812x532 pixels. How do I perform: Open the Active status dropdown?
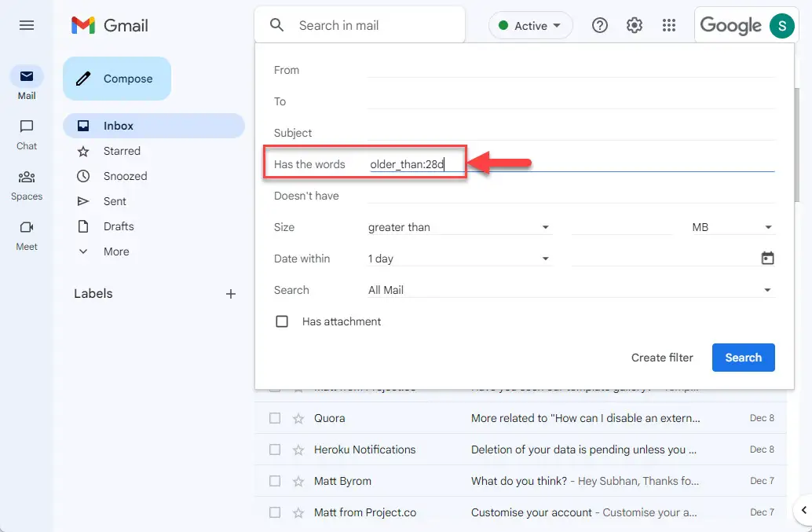531,25
